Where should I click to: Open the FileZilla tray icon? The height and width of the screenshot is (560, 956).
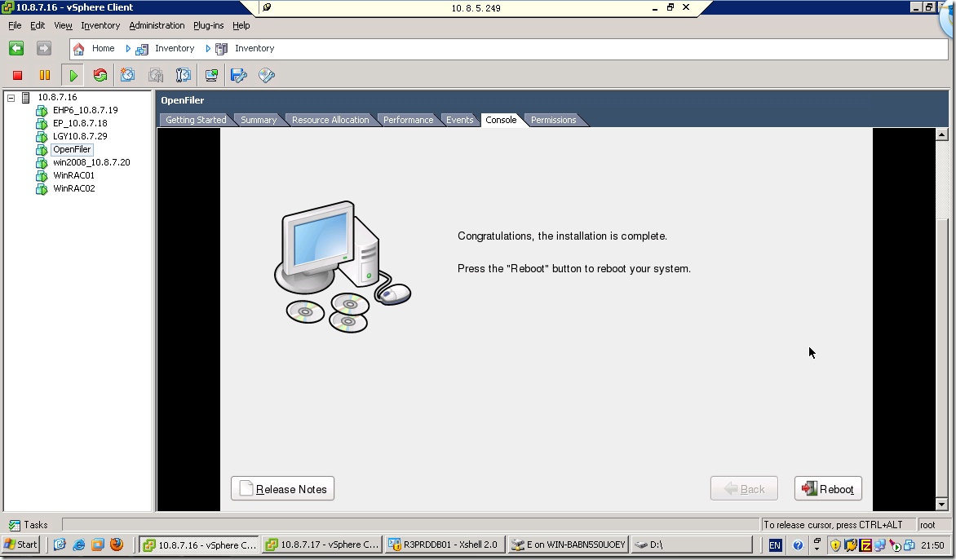(x=865, y=545)
